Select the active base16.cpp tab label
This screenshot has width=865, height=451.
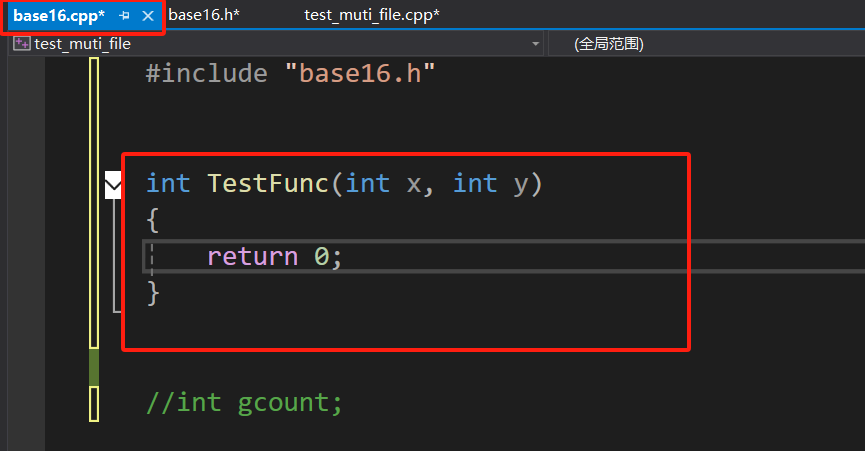click(x=58, y=16)
